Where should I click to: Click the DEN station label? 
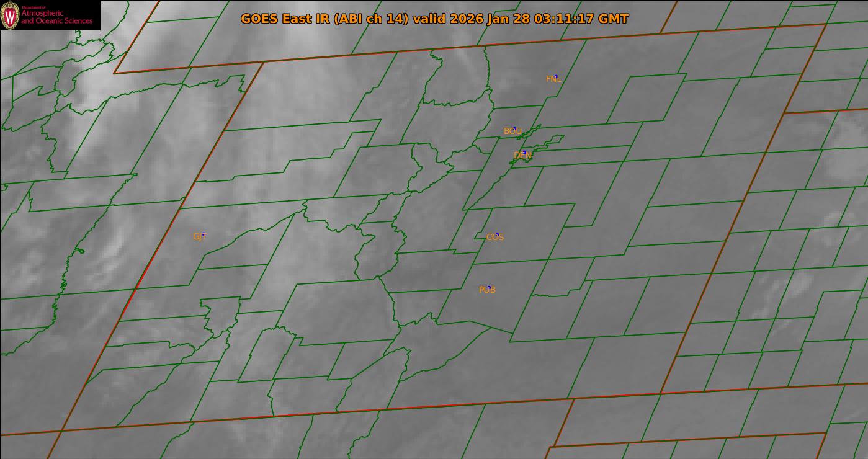pos(523,155)
